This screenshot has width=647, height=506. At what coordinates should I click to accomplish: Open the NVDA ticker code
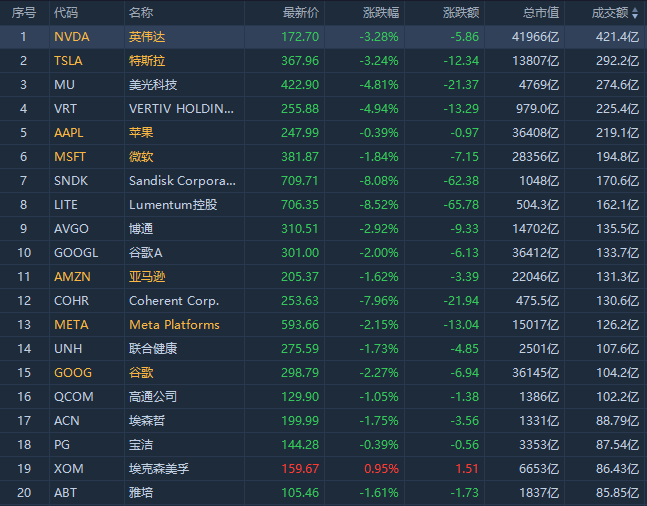click(x=71, y=37)
